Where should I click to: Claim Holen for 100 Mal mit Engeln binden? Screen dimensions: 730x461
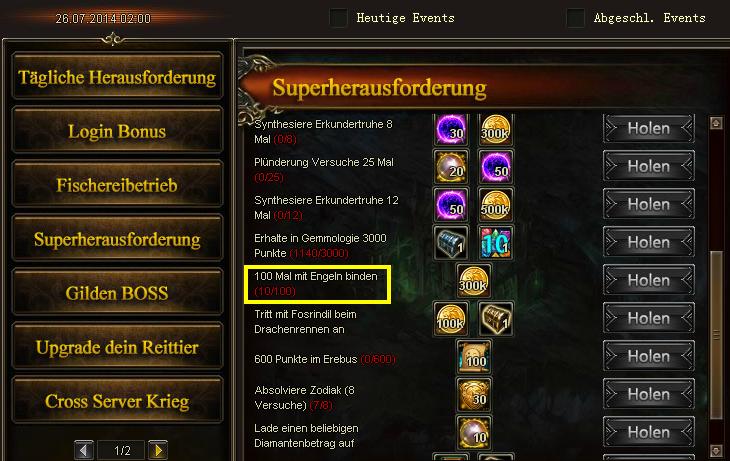tap(649, 280)
